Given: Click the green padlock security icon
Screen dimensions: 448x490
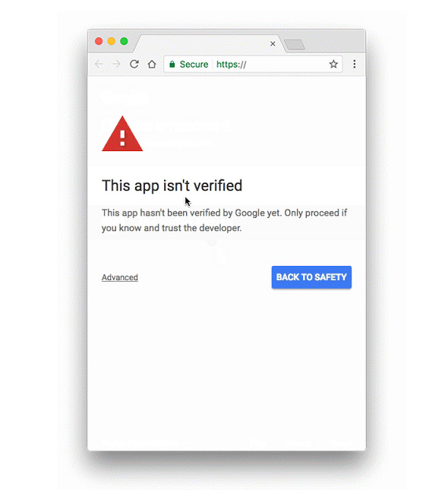Looking at the screenshot, I should pos(172,65).
